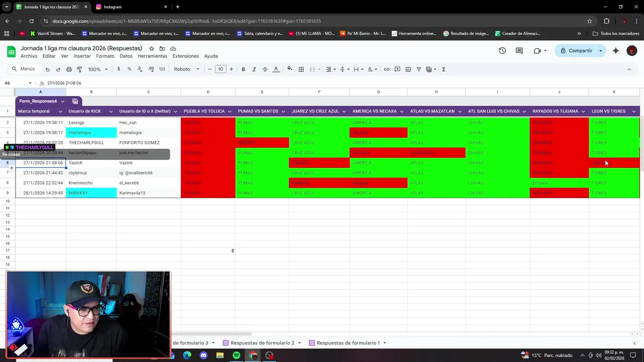This screenshot has height=362, width=644.
Task: Open the table view icon beside Form_Responses4
Action: pyautogui.click(x=75, y=101)
